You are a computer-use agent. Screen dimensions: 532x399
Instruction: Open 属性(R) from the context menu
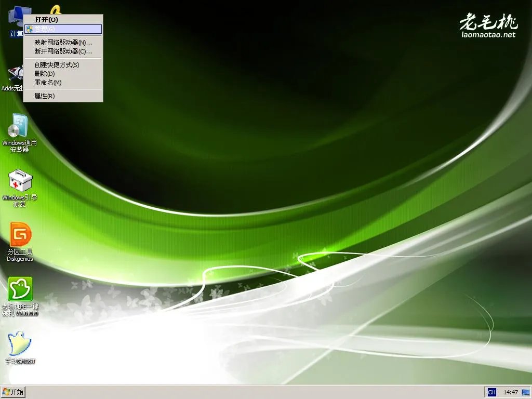tap(46, 96)
